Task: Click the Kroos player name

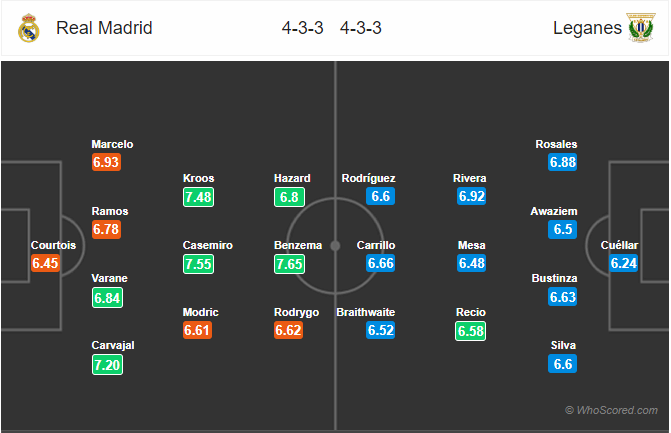Action: 199,178
